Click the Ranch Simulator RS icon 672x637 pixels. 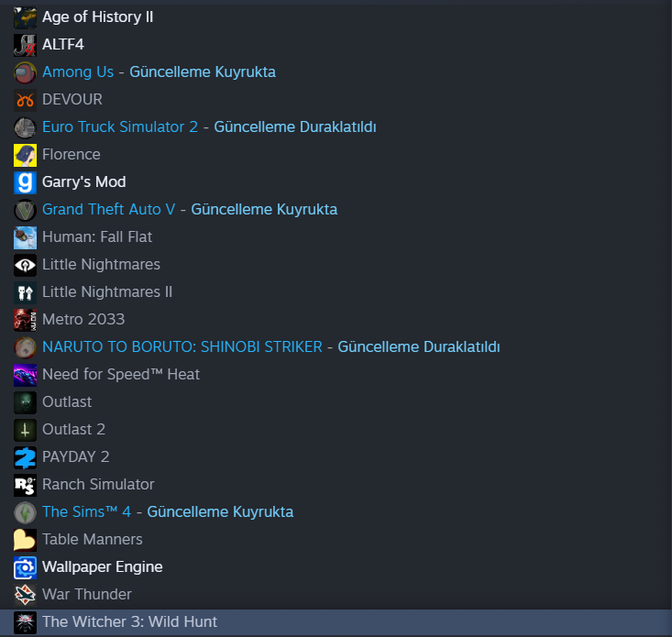25,485
